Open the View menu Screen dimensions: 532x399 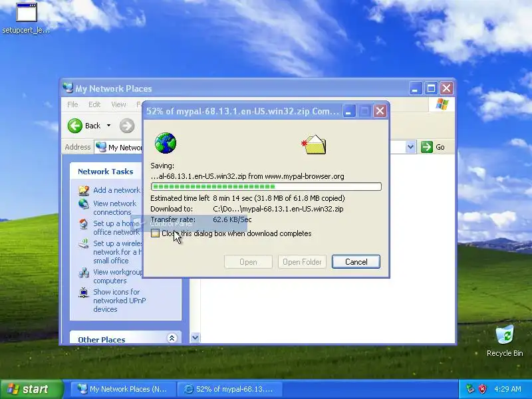pyautogui.click(x=118, y=104)
